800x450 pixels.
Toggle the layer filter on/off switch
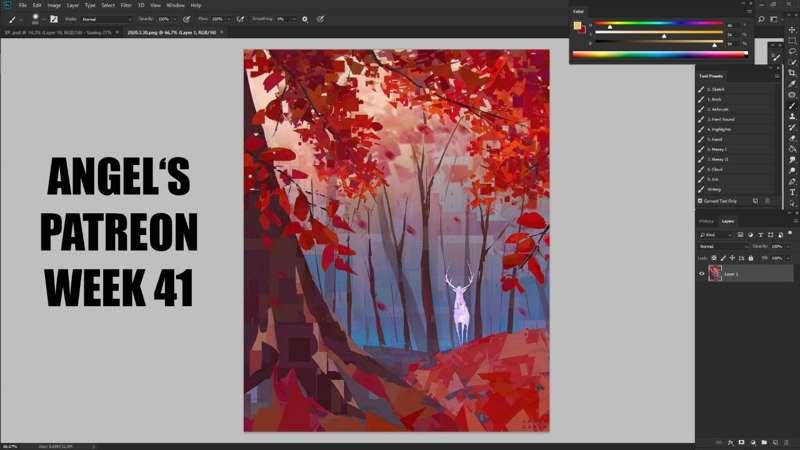point(790,233)
